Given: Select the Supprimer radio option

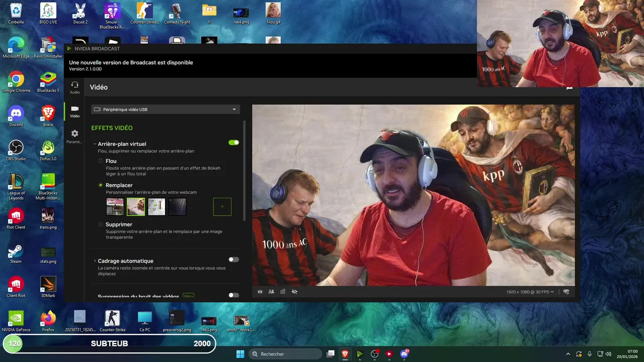Looking at the screenshot, I should [x=101, y=224].
